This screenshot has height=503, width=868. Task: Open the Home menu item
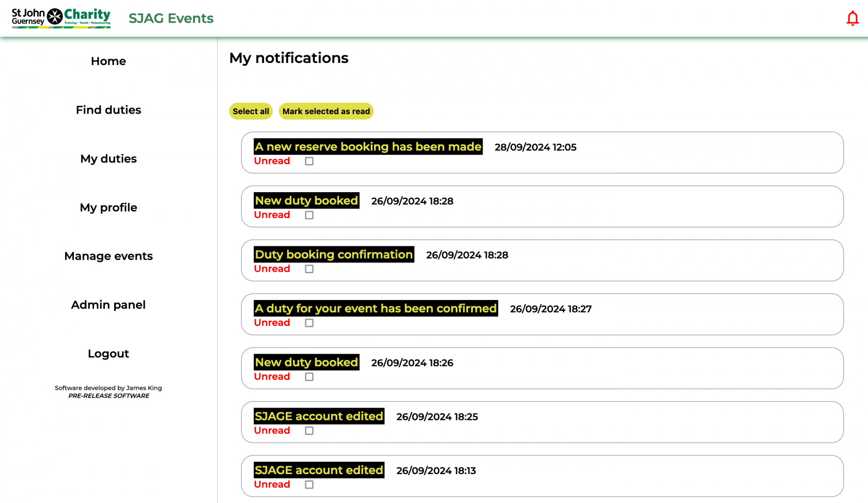[x=108, y=61]
